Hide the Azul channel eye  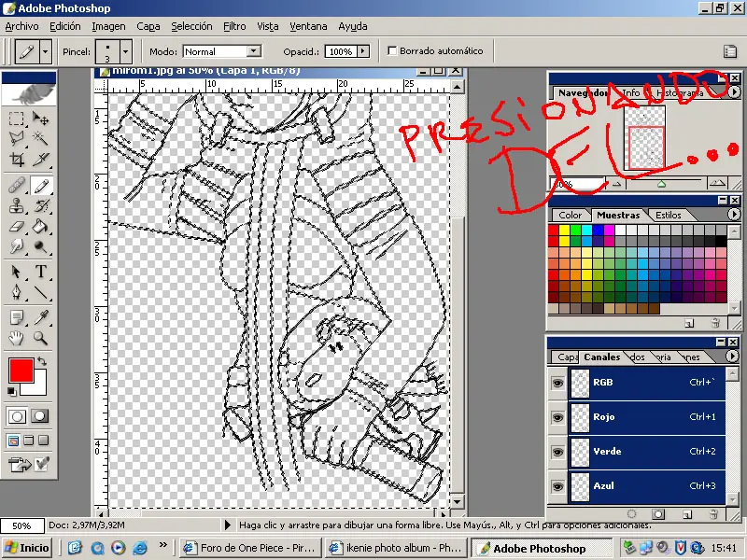557,486
